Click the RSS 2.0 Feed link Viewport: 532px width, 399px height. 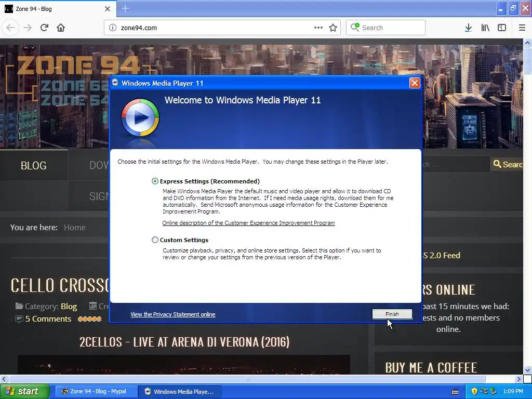pyautogui.click(x=442, y=255)
